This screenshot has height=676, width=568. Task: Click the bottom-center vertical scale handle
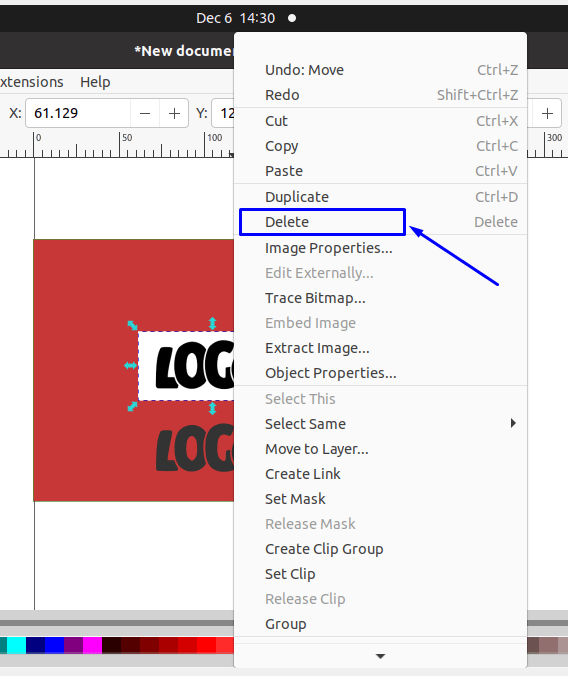pos(212,408)
